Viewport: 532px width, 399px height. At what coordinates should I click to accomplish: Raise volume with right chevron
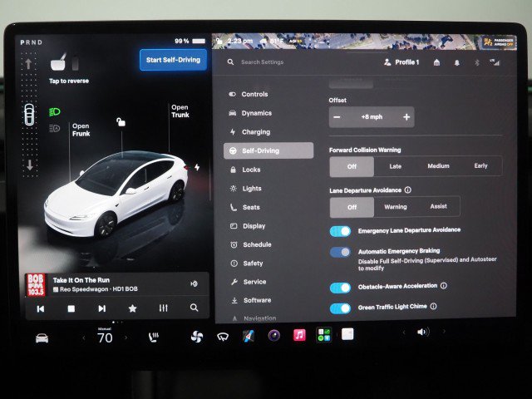[x=444, y=332]
